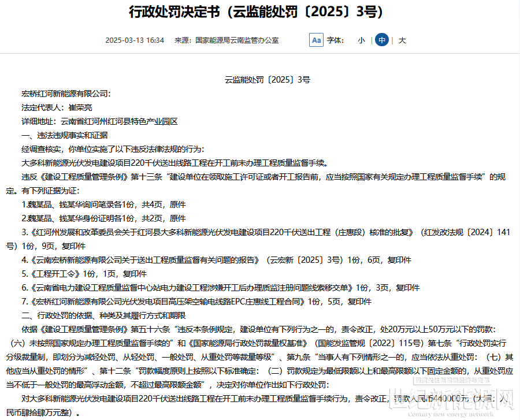This screenshot has width=520, height=420.
Task: Click the centered document number 云监能处罚〔2025〕3号
Action: coord(267,79)
